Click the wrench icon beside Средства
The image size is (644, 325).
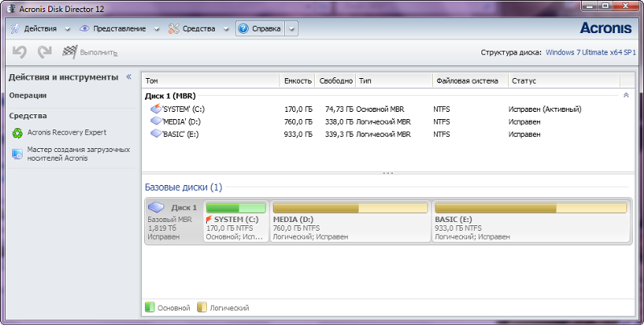174,29
